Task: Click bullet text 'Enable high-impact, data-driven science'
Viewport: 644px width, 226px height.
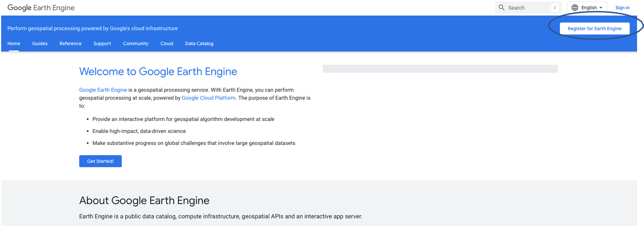Action: click(x=139, y=131)
